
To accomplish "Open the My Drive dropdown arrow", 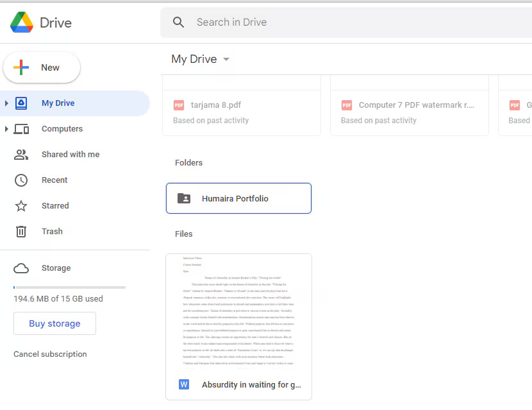I will tap(226, 59).
